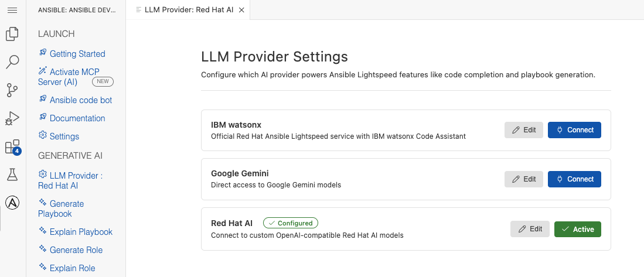
Task: Open the Explorer files view
Action: (12, 34)
